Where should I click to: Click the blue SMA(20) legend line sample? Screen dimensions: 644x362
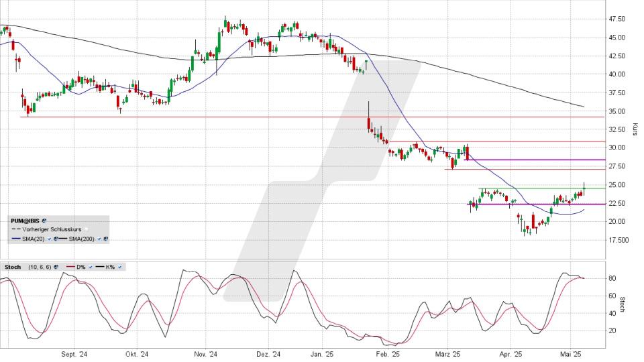pos(16,239)
